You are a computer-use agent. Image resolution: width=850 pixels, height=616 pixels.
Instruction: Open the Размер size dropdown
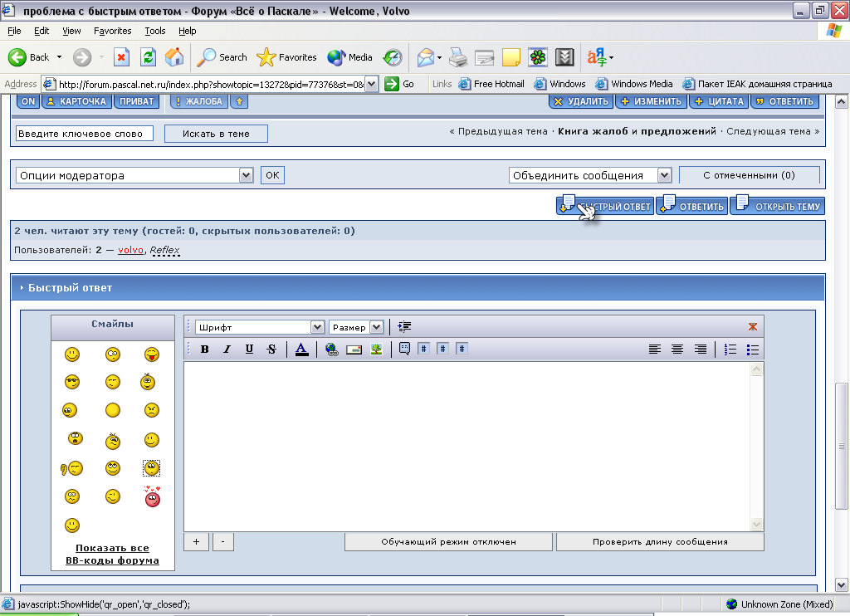click(x=356, y=327)
